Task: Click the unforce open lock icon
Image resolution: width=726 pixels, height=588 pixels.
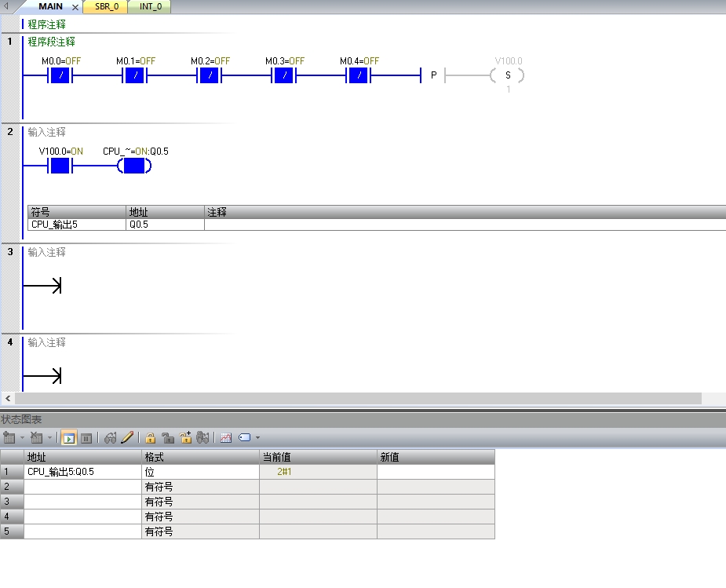Action: coord(168,438)
